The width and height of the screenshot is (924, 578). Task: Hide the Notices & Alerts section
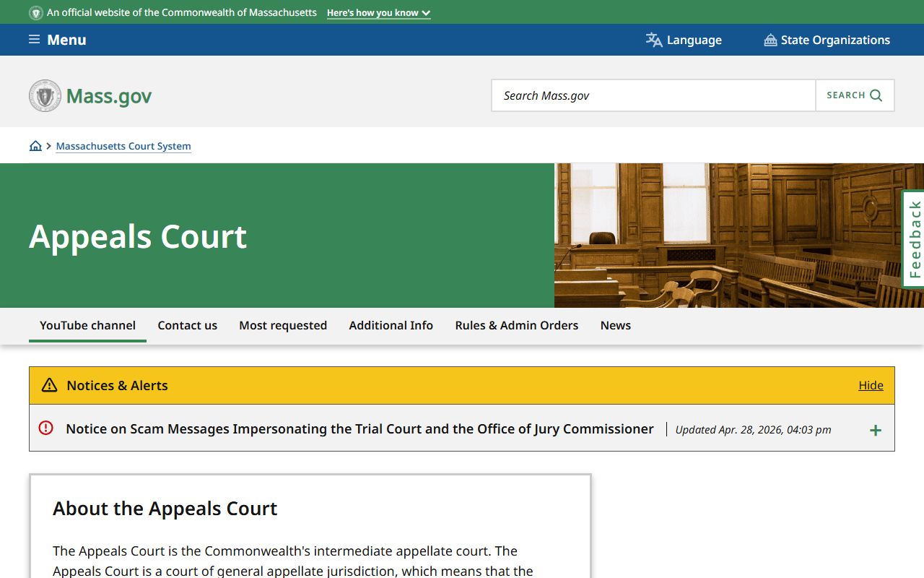point(871,385)
